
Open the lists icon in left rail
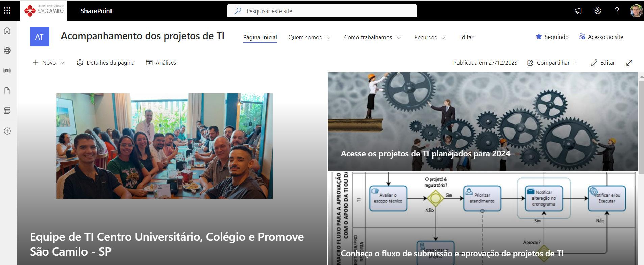[7, 111]
